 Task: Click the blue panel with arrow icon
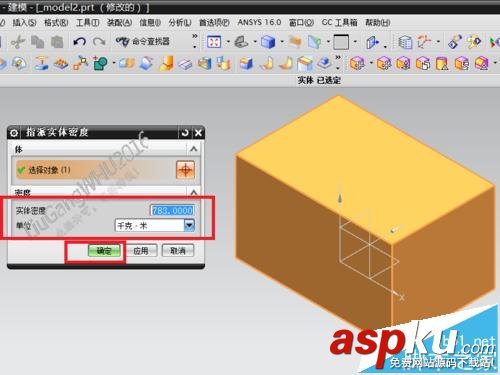pos(372,43)
